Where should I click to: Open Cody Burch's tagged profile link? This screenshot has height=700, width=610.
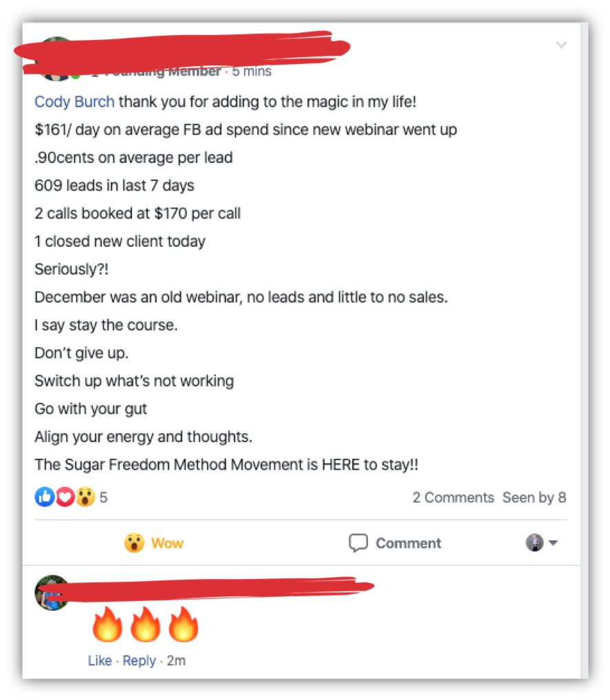click(74, 102)
